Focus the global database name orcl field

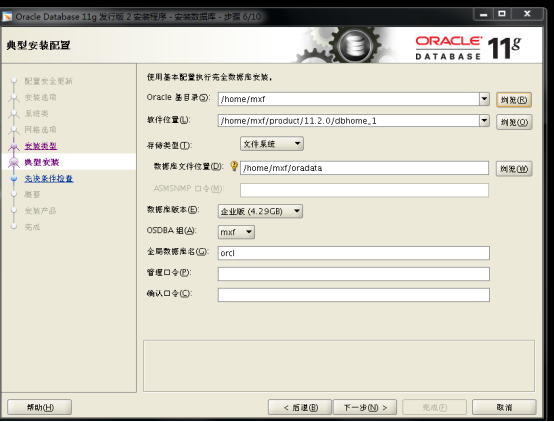(x=354, y=253)
